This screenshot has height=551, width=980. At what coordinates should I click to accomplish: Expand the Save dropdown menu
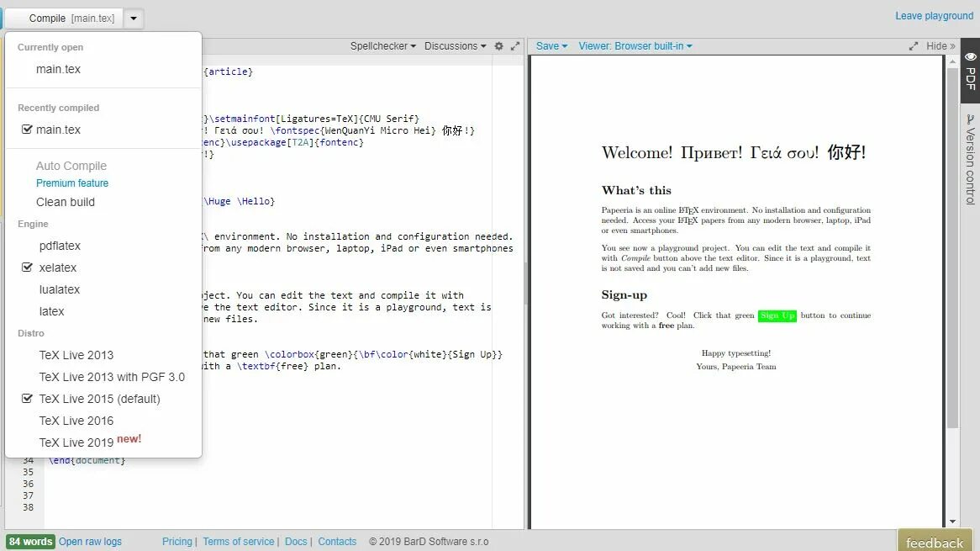551,45
